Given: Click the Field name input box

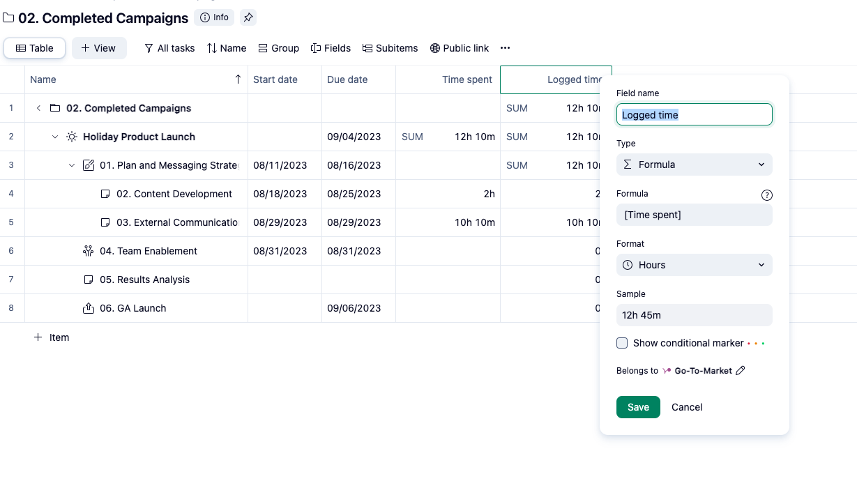Looking at the screenshot, I should 694,114.
